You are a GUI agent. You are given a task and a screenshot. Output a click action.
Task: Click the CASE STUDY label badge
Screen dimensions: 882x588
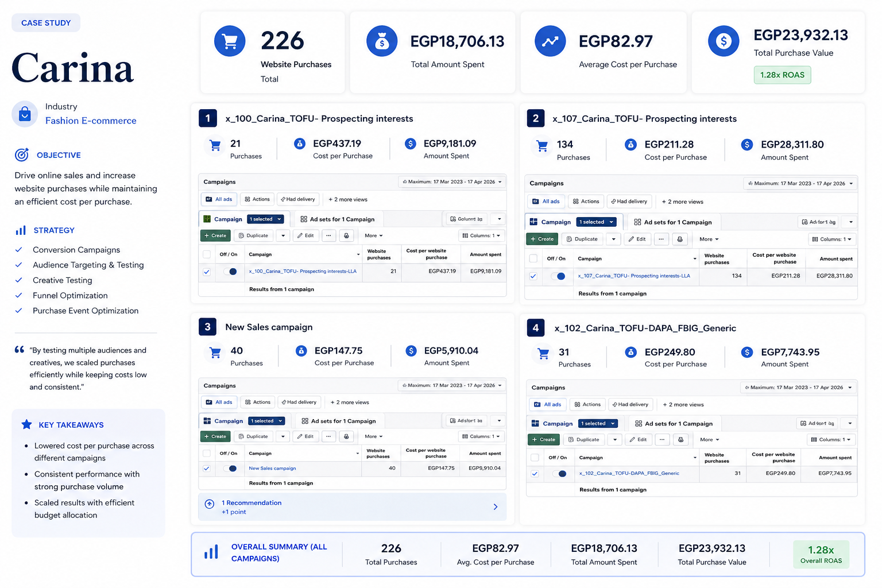click(46, 23)
